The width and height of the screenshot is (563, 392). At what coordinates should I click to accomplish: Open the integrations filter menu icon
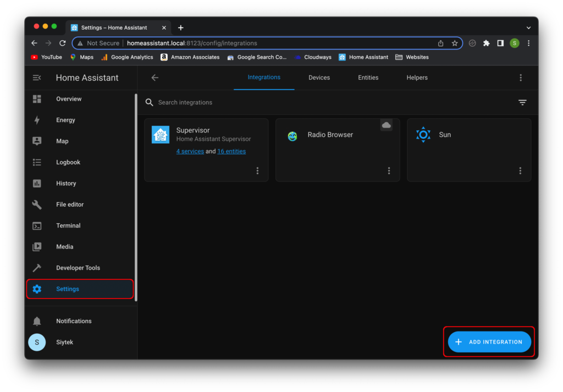click(x=522, y=102)
